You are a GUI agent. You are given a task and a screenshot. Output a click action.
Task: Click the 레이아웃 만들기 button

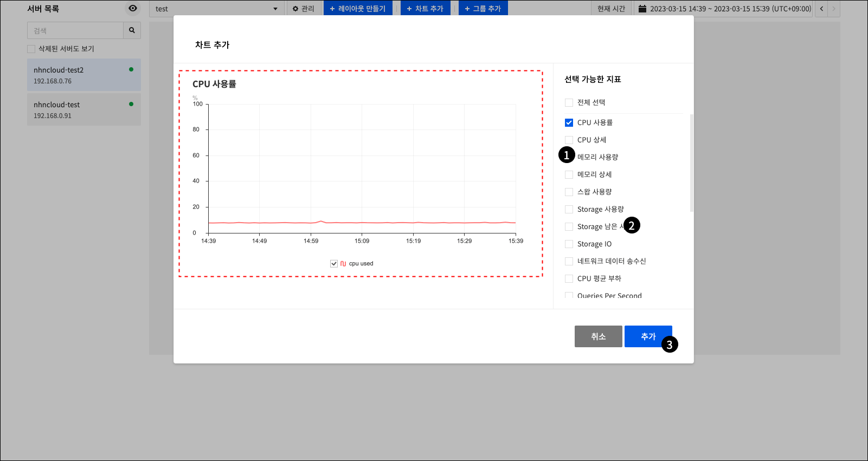click(x=358, y=9)
